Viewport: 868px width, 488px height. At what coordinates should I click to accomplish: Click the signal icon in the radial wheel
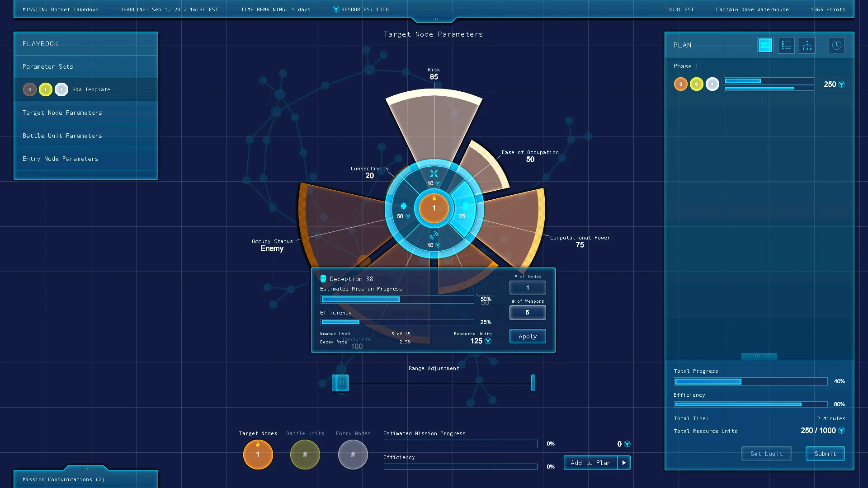(434, 236)
